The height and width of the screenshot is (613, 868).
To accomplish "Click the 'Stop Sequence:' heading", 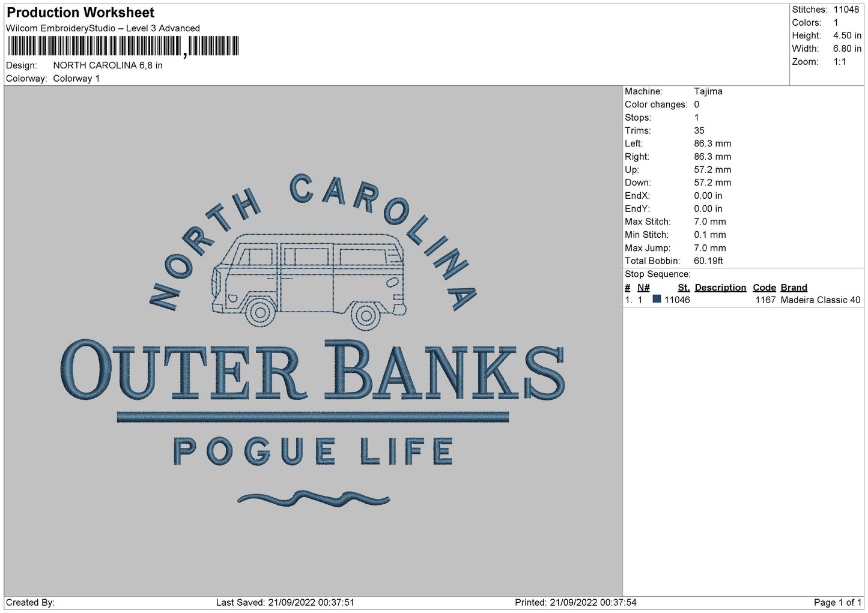I will 658,274.
